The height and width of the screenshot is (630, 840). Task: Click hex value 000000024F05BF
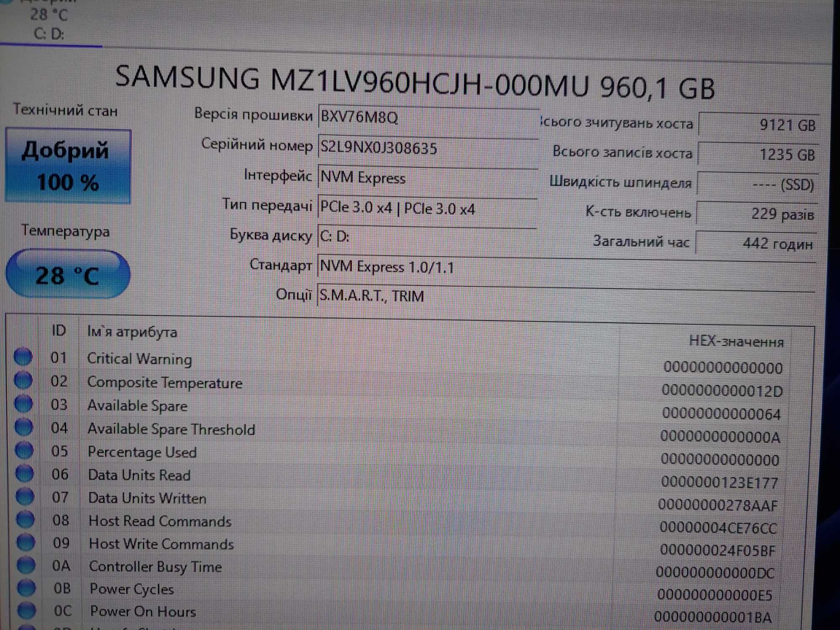click(x=718, y=550)
